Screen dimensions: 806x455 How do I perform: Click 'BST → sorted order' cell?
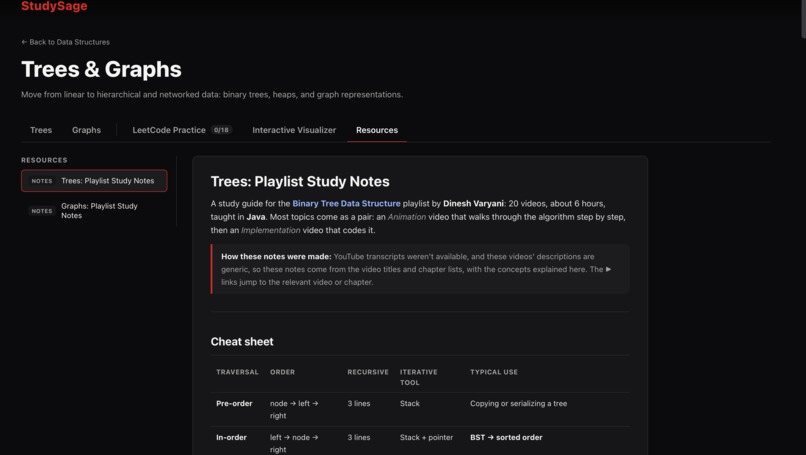pos(506,438)
